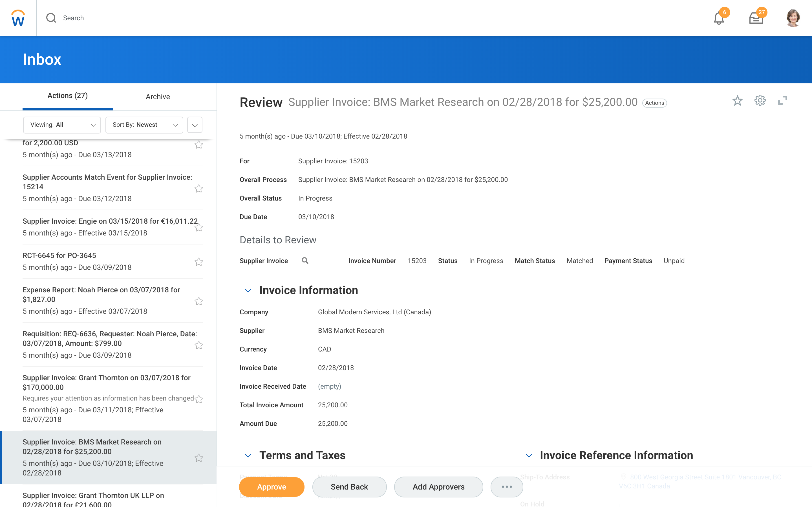Star the Noah Pierce expense report item
The height and width of the screenshot is (507, 812).
coord(199,301)
